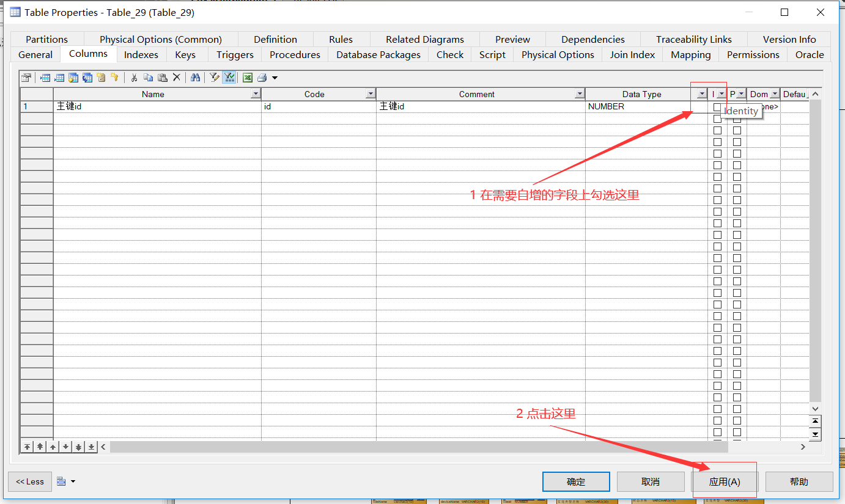Check Identity box for the 主键id row
Screen dimensions: 845x504
click(717, 107)
